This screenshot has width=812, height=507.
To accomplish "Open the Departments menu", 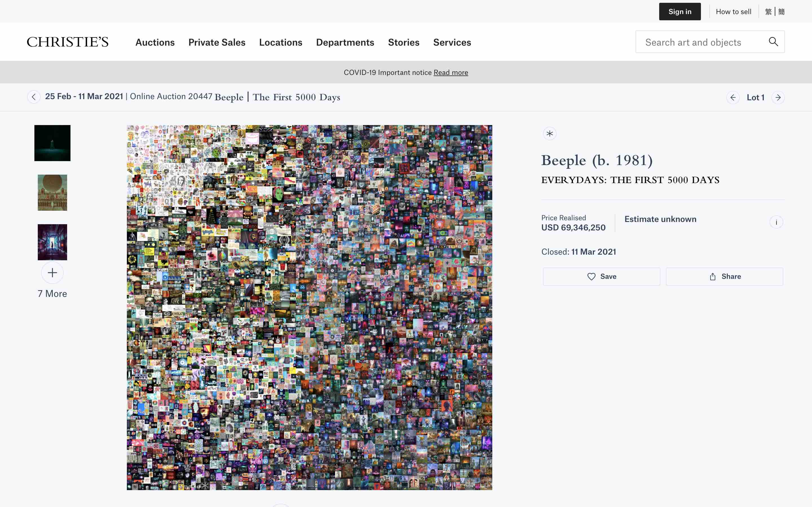I will 345,42.
